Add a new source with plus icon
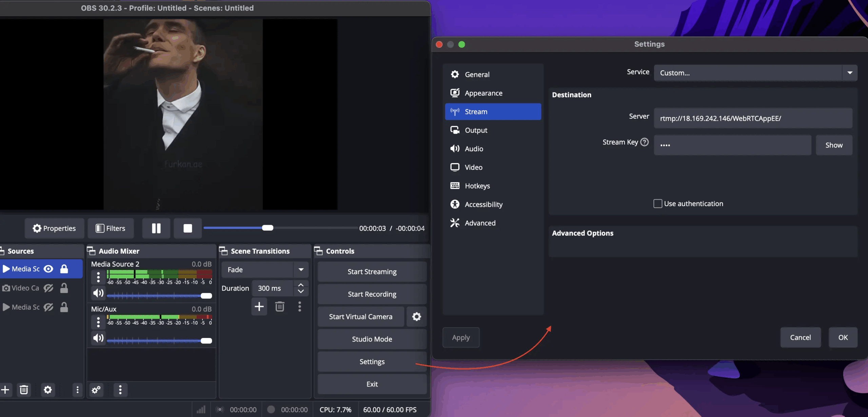This screenshot has width=868, height=417. click(5, 390)
